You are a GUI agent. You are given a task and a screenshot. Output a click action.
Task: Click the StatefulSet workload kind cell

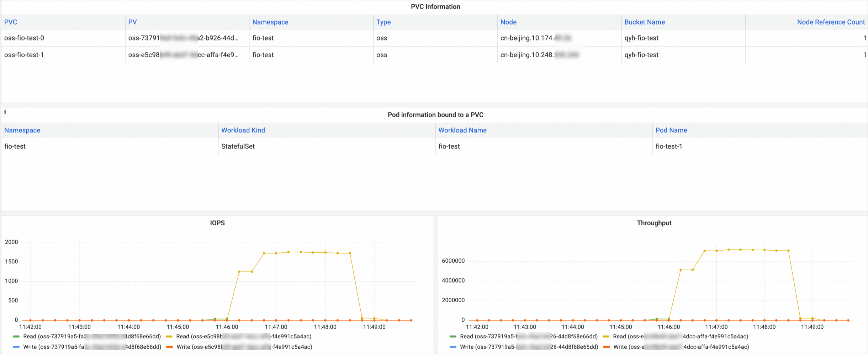pos(238,146)
